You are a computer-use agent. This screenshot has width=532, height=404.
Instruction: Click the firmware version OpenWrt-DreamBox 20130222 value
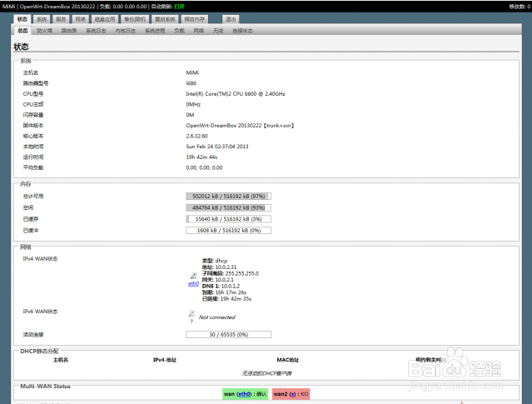(x=240, y=125)
